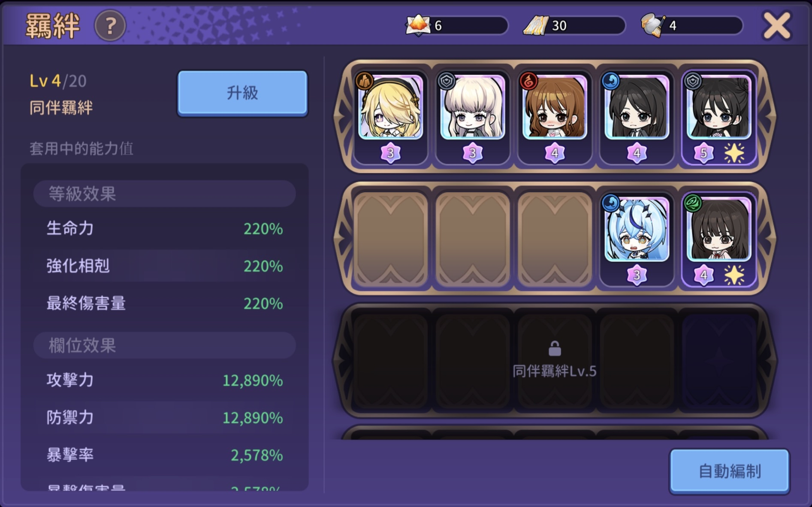The image size is (812, 507).
Task: Select the brown-haired fire element companion
Action: [x=555, y=117]
